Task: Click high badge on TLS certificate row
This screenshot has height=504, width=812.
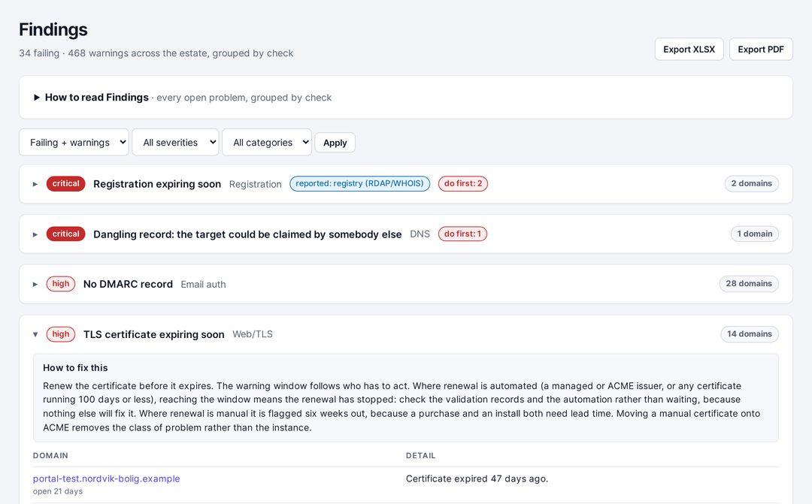Action: 61,334
